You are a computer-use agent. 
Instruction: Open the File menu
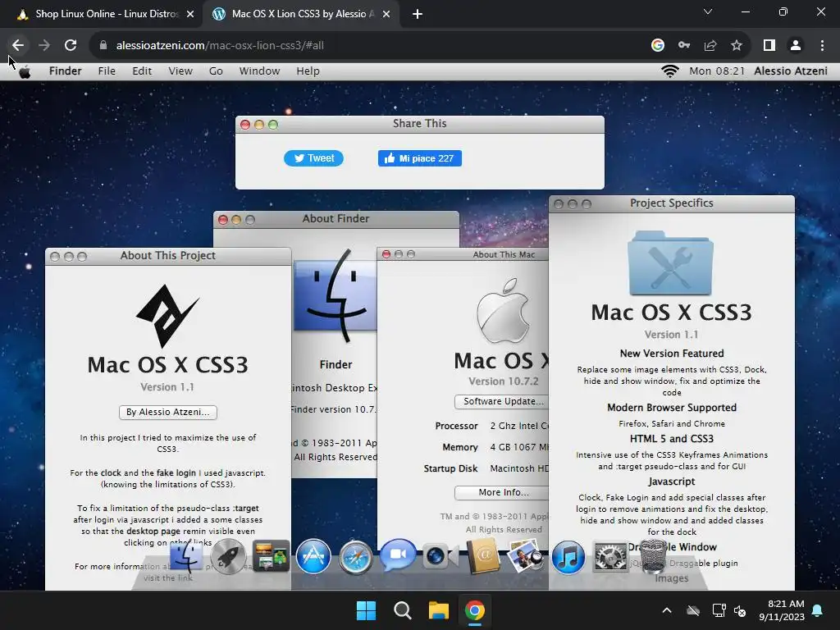click(x=107, y=71)
